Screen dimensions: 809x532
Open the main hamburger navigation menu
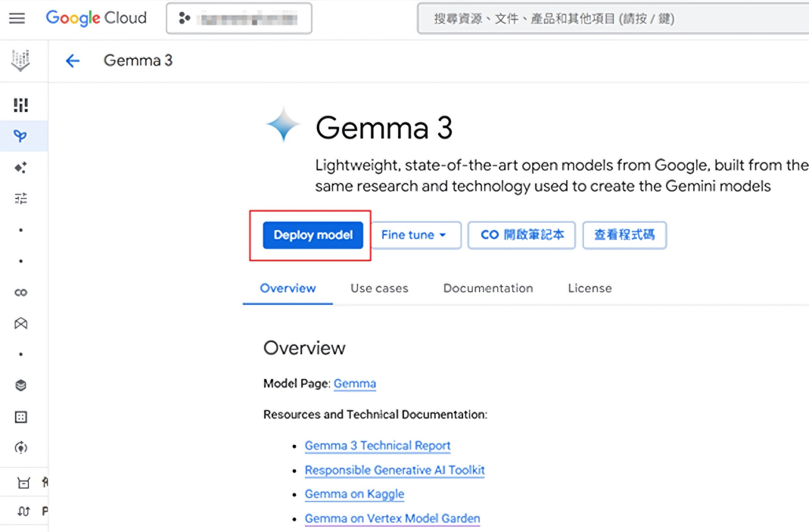tap(17, 18)
